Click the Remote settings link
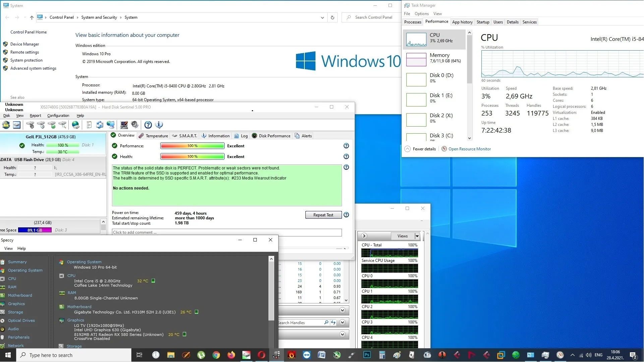The image size is (644, 362). pos(24,52)
